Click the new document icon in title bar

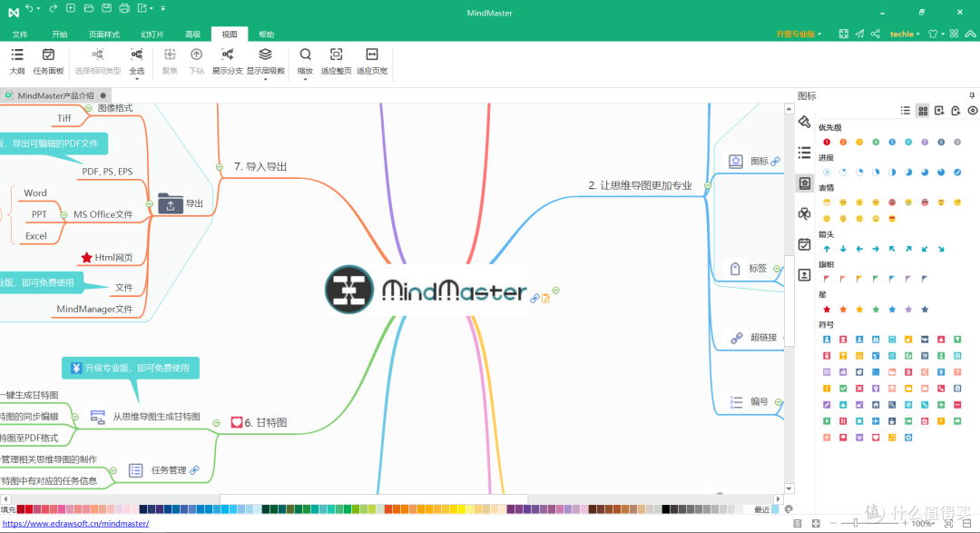click(x=71, y=8)
